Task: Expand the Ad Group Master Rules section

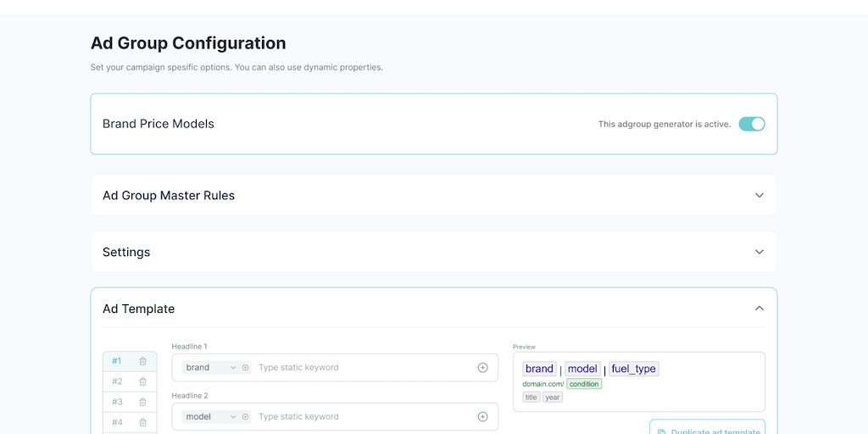Action: (x=759, y=195)
